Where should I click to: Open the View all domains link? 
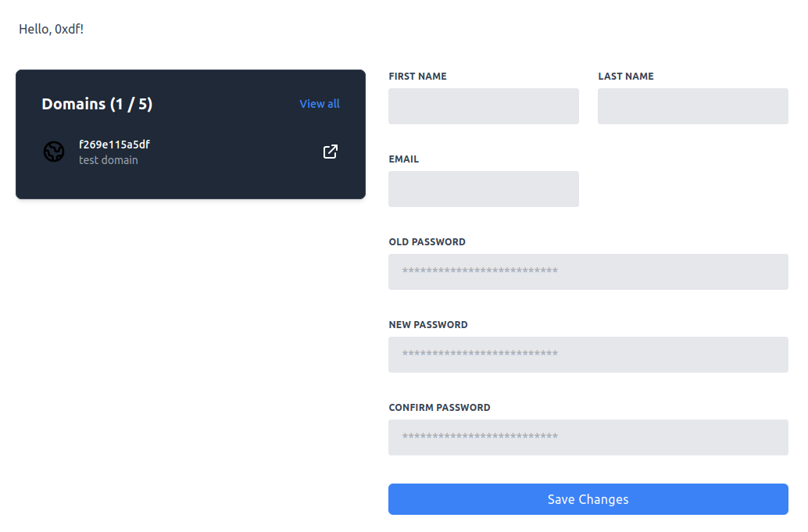(320, 104)
